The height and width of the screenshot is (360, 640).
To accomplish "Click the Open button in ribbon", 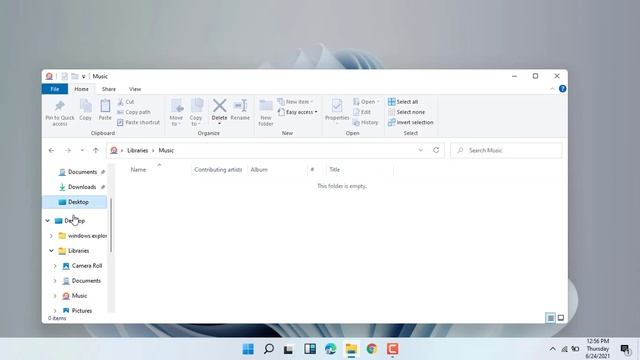I will coord(366,102).
